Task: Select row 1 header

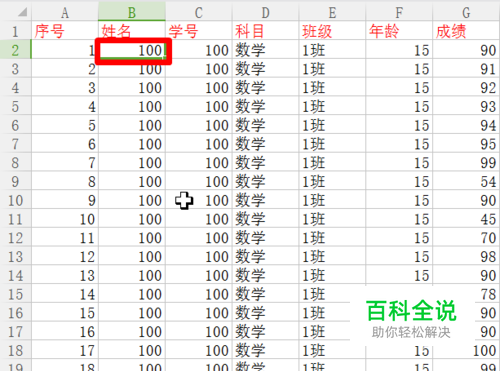Action: 15,31
